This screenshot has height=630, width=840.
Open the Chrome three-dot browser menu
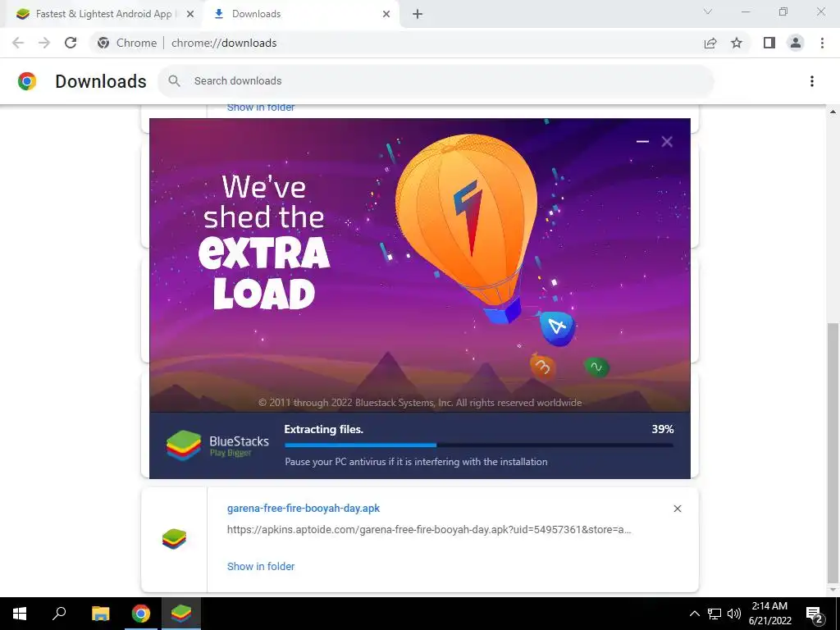[x=822, y=43]
